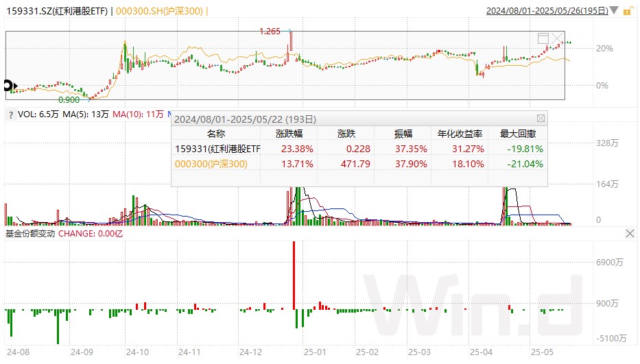Click the 25-04 time axis label
The image size is (640, 364).
[x=481, y=352]
